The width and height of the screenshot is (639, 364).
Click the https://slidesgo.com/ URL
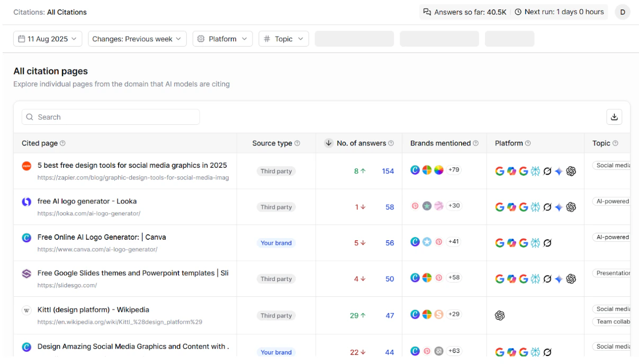[x=67, y=285]
